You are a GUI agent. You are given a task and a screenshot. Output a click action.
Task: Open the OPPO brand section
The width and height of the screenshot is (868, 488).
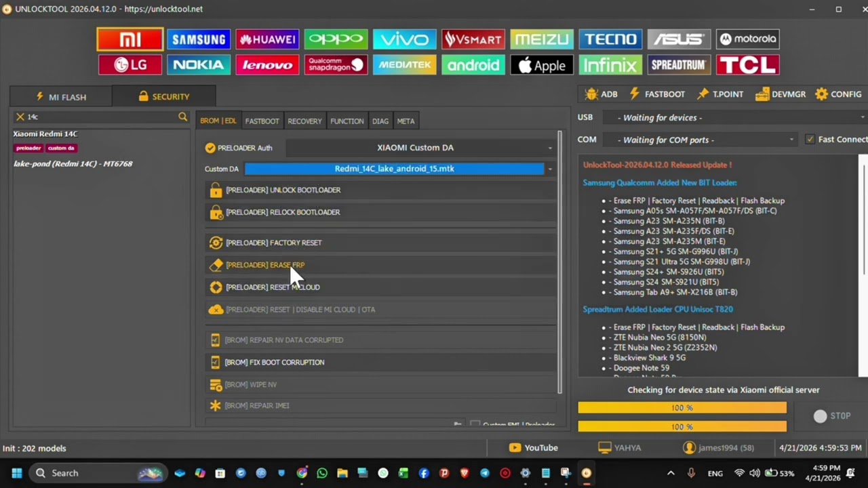pyautogui.click(x=336, y=39)
